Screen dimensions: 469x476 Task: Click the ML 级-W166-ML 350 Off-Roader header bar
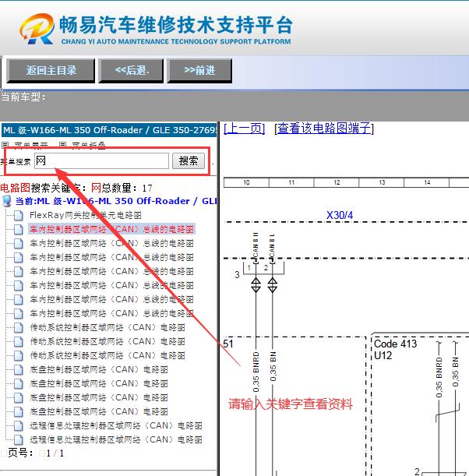pos(109,130)
